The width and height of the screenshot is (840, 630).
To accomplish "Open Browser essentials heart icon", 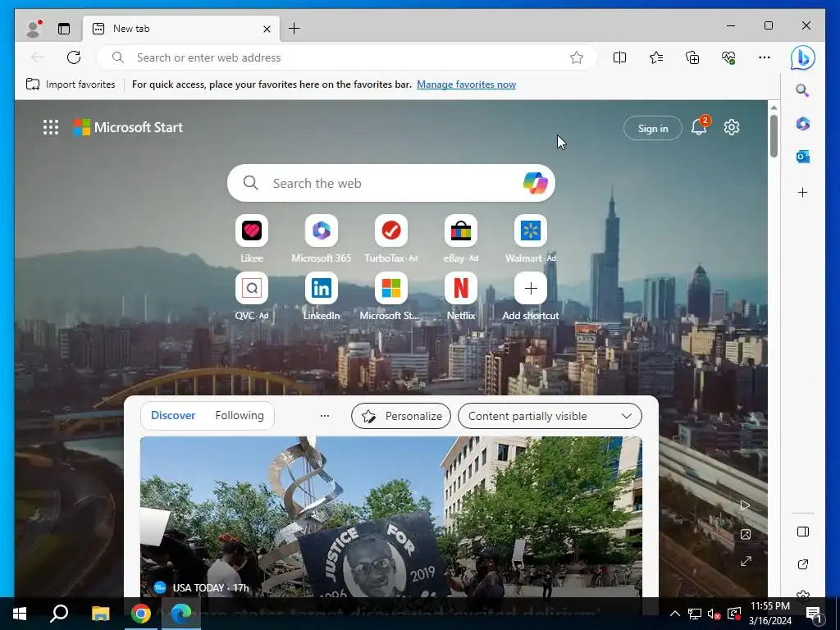I will click(728, 57).
